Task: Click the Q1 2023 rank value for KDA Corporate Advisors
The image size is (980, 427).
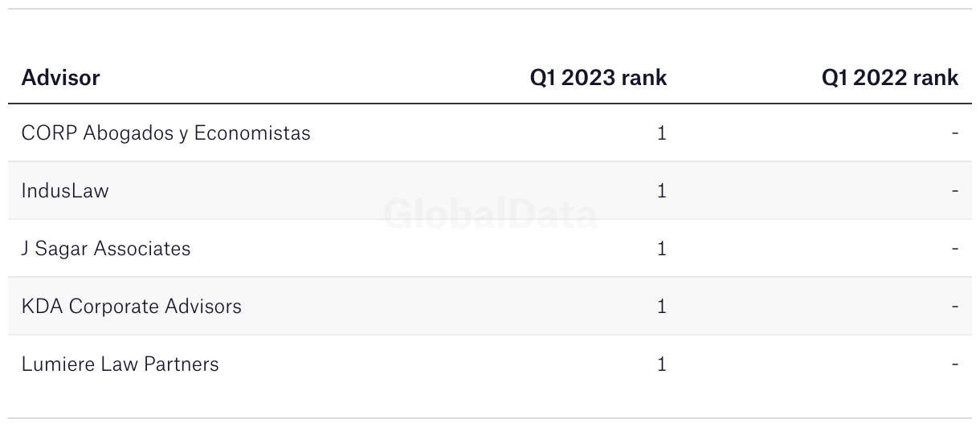Action: 662,307
